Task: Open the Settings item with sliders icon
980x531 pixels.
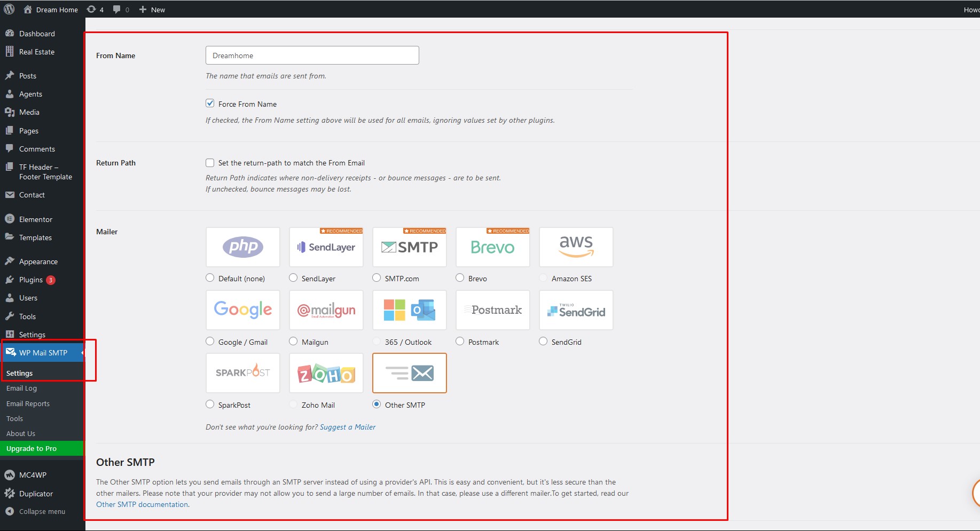Action: click(x=32, y=335)
